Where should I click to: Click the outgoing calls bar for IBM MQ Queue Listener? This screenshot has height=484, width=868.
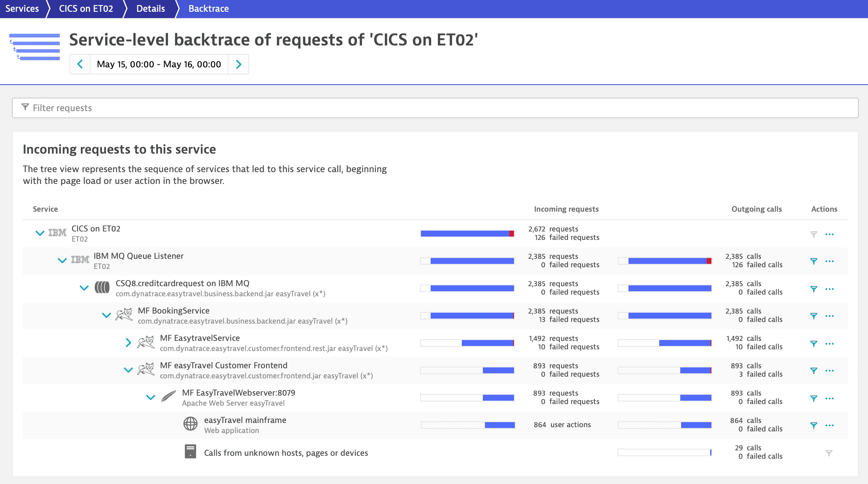[665, 261]
